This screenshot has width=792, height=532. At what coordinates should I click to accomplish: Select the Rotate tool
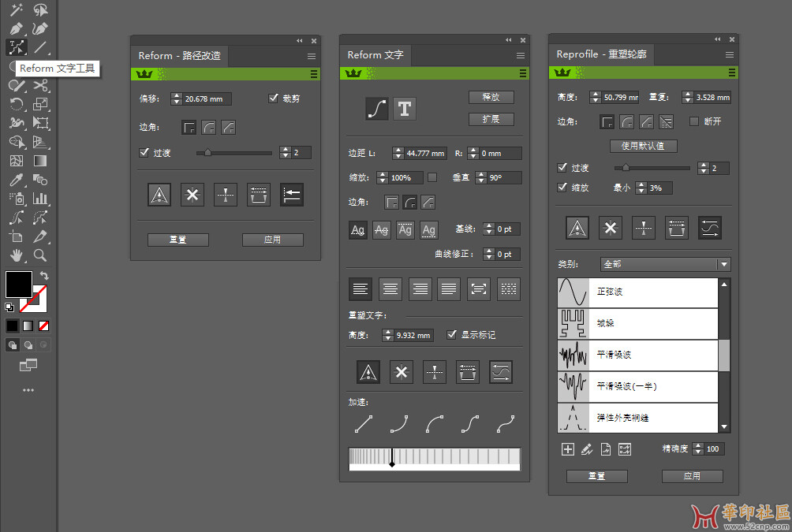click(x=16, y=104)
